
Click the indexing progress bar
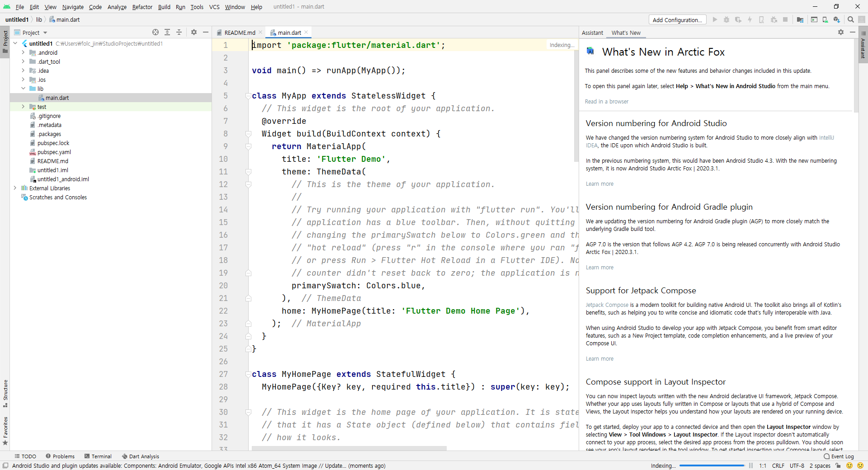pyautogui.click(x=712, y=465)
